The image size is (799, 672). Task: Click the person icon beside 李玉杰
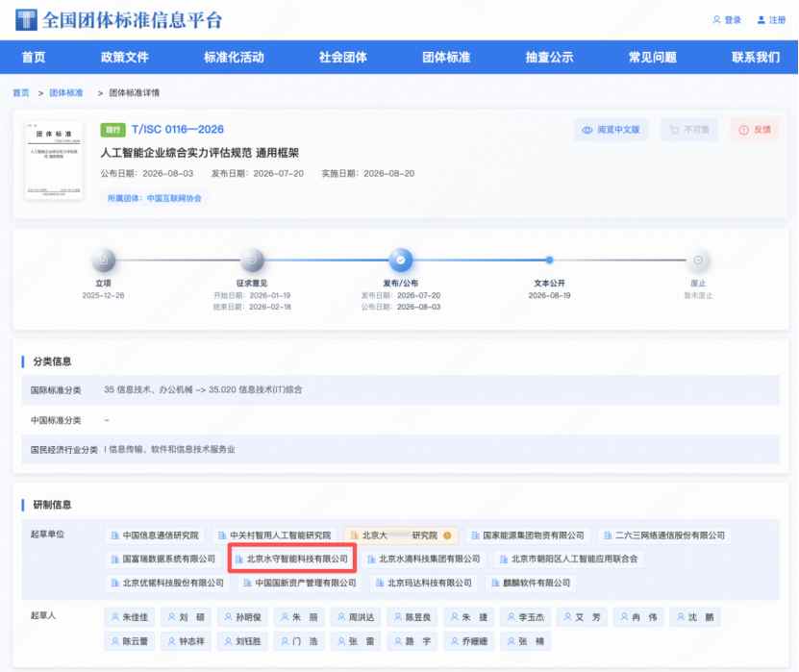click(x=512, y=617)
